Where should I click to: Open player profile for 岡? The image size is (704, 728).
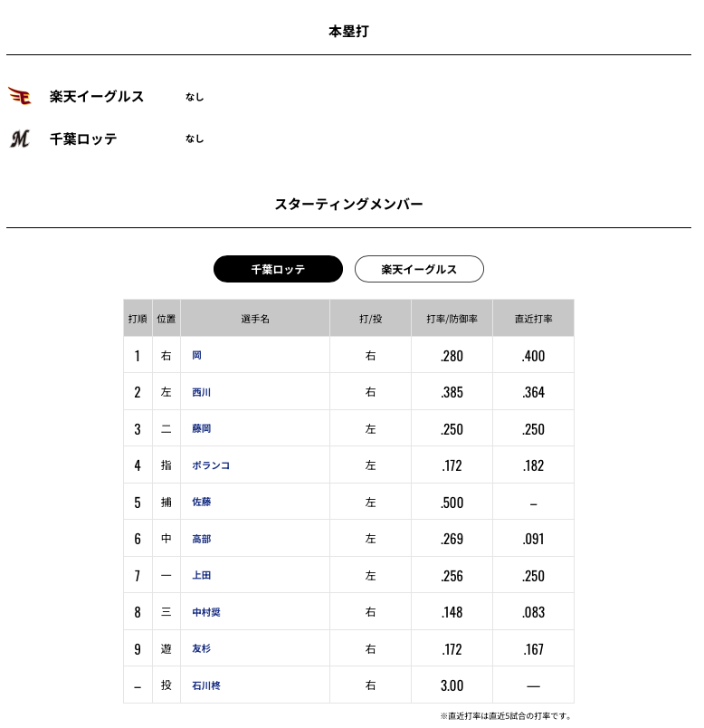tap(196, 355)
